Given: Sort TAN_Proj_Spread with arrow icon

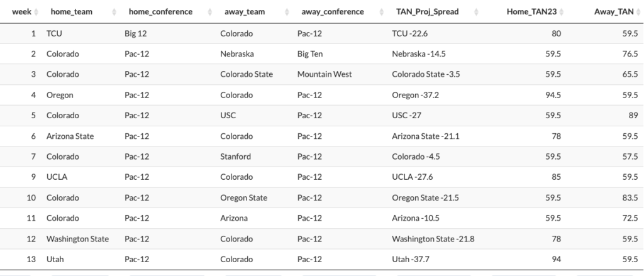Looking at the screenshot, I should pyautogui.click(x=477, y=12).
